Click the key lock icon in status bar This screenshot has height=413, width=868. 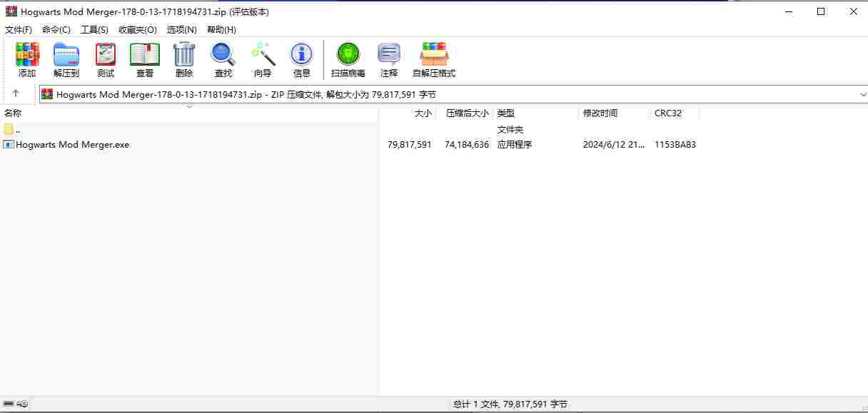pos(23,404)
